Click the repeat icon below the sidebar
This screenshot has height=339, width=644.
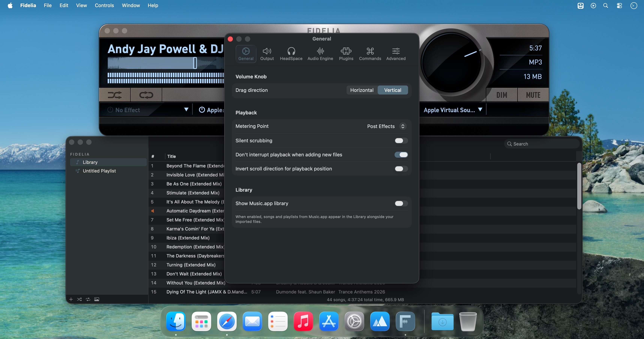88,299
